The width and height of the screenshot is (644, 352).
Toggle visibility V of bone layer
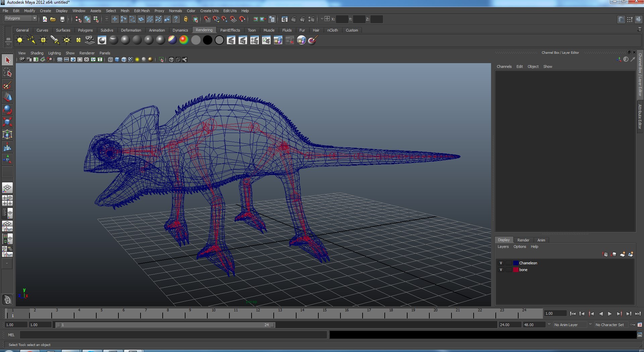(x=501, y=270)
